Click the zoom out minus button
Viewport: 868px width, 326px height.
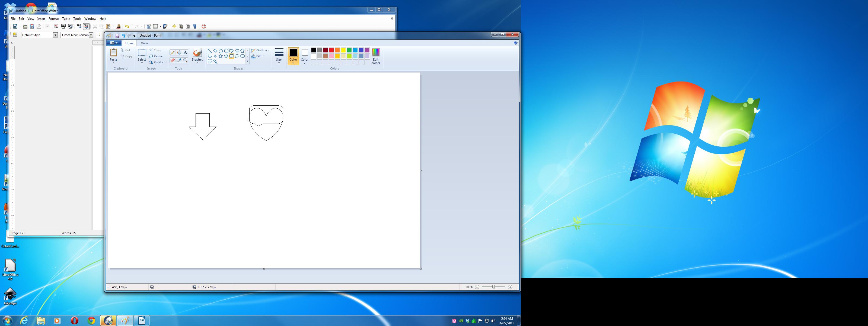tap(477, 287)
